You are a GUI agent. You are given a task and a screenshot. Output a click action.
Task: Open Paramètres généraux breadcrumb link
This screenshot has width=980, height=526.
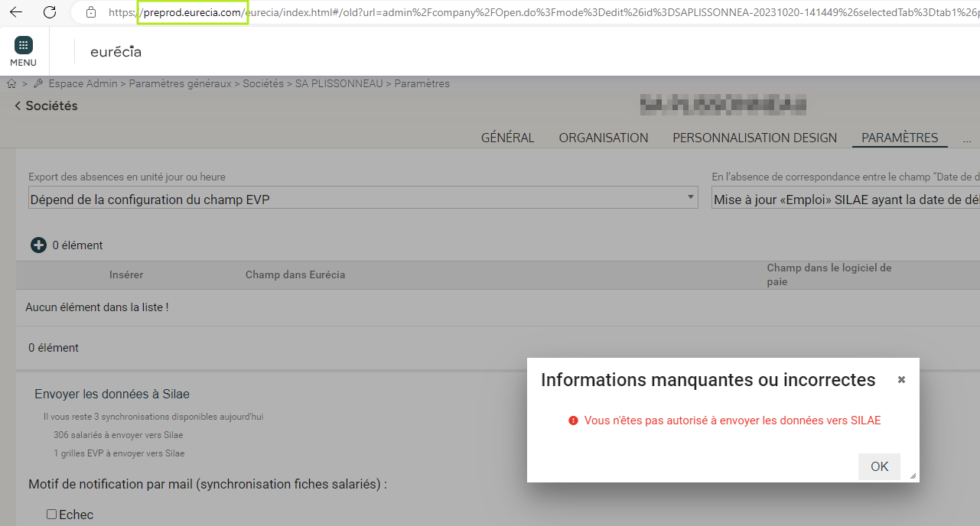[x=180, y=84]
